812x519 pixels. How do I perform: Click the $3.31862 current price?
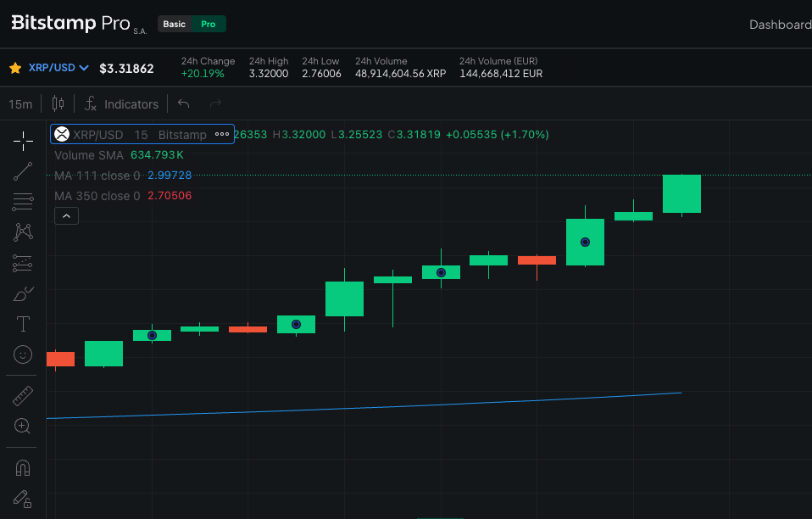126,69
